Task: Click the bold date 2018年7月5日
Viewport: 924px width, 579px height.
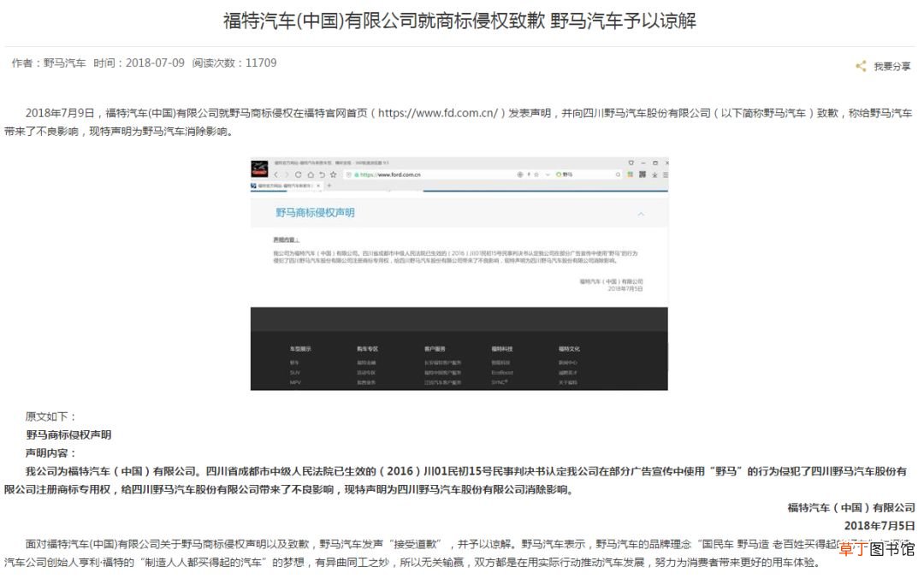Action: pos(880,525)
